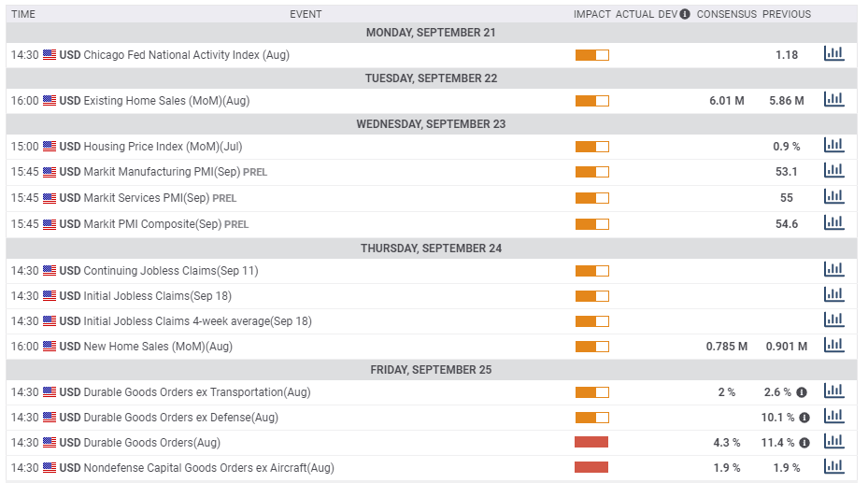Click info icon next to 11.4 % previous value
Screen dimensions: 868x483
coord(804,443)
